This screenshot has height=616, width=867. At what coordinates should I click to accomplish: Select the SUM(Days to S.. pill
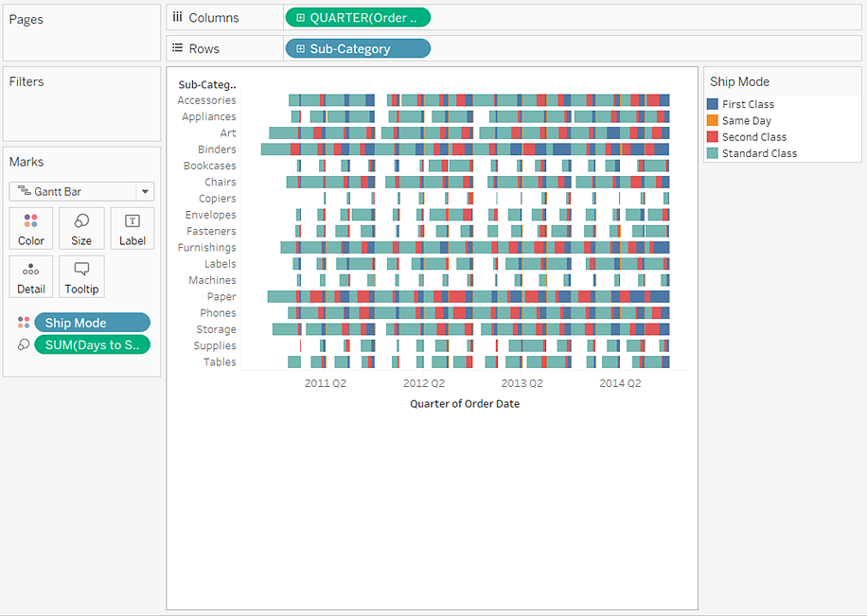[92, 345]
